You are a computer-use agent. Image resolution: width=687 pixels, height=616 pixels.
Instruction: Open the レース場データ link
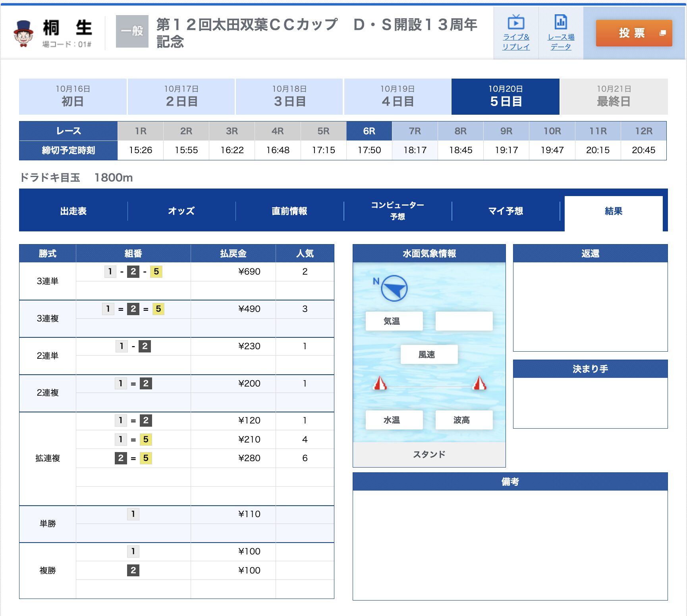point(561,42)
